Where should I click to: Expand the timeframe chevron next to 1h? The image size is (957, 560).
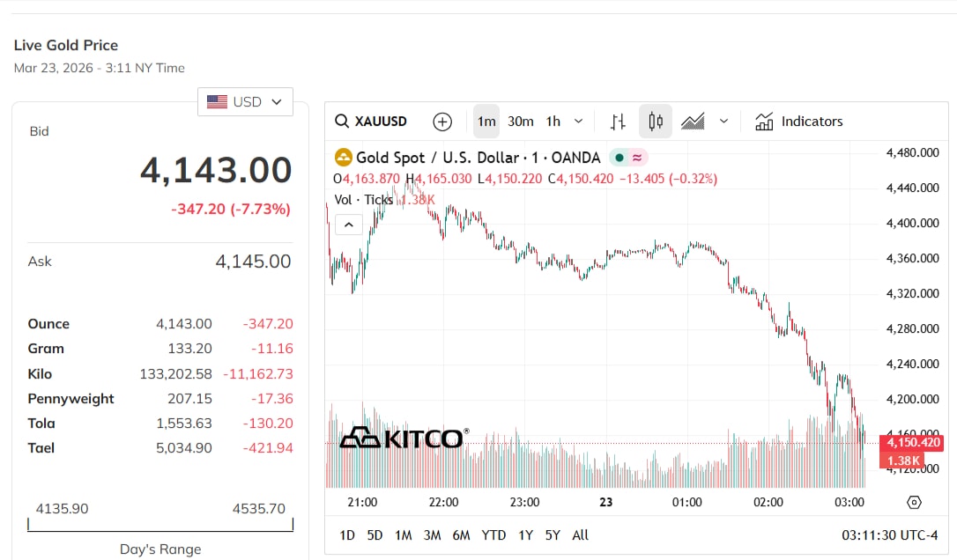tap(577, 121)
